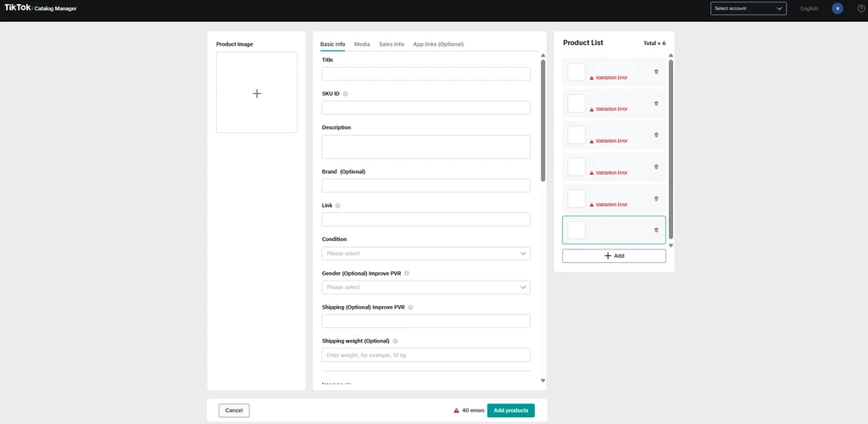Switch to the Media tab

pos(362,44)
